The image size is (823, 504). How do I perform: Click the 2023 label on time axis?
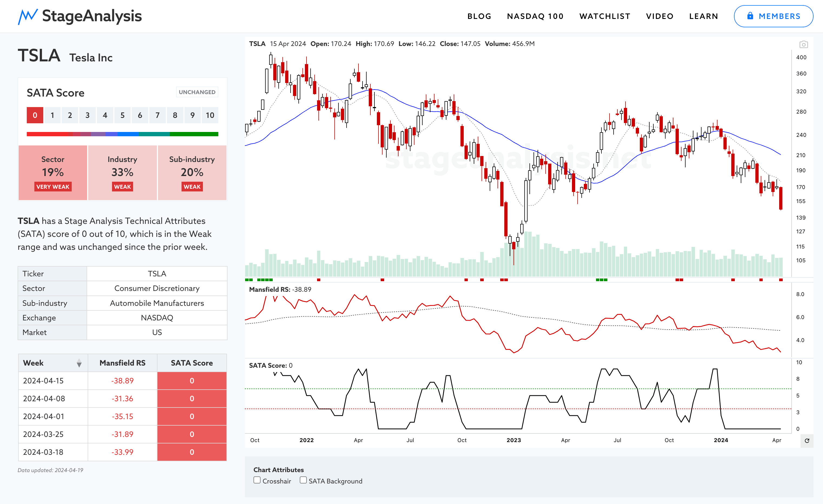pos(514,440)
